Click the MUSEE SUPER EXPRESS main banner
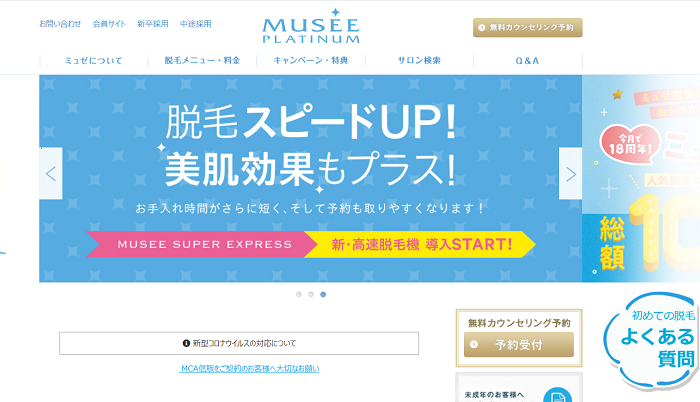Image resolution: width=700 pixels, height=402 pixels. [311, 178]
